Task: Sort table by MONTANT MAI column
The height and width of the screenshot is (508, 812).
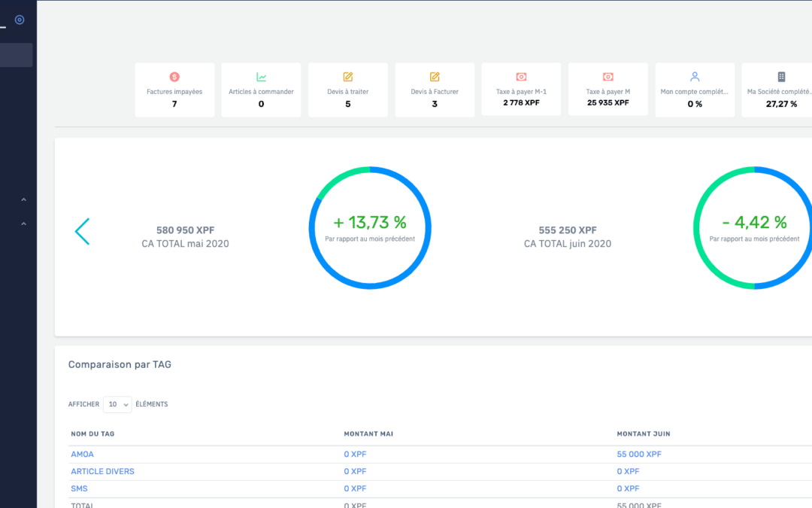Action: click(368, 434)
